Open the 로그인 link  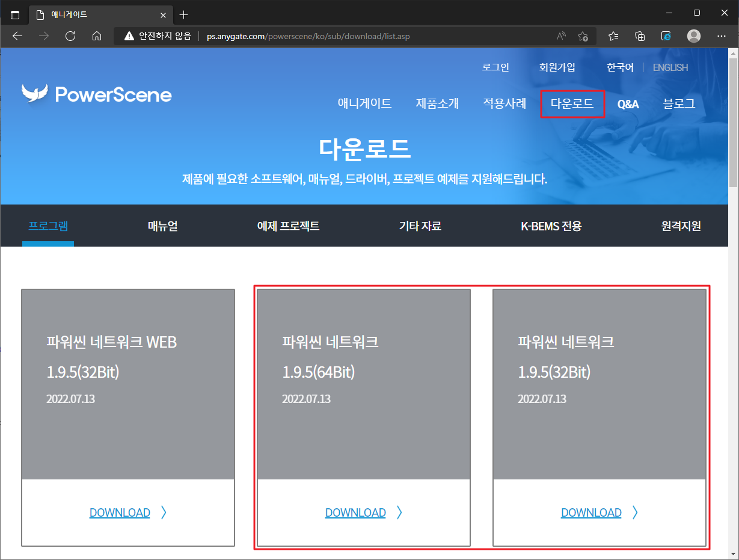[x=495, y=67]
